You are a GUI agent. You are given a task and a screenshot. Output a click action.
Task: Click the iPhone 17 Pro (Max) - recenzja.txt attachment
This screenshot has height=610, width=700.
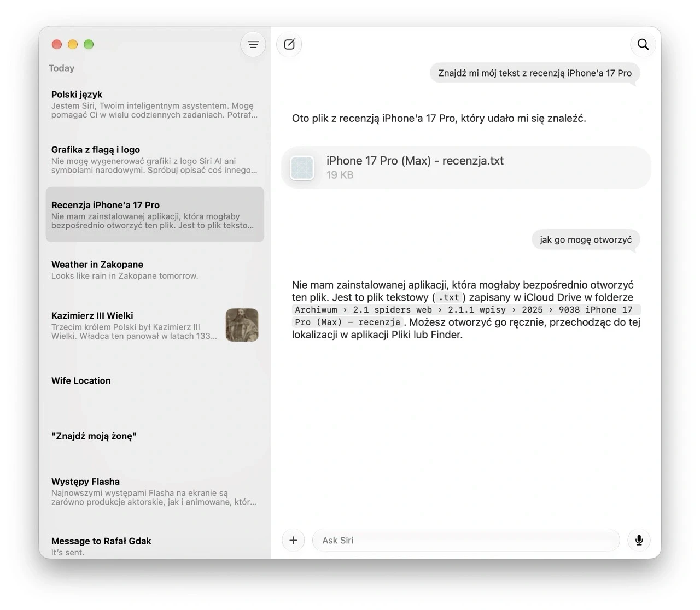click(x=466, y=168)
